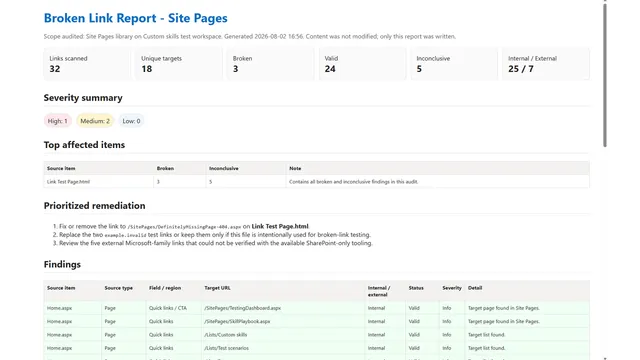This screenshot has width=640, height=360.
Task: Open the Inconclusive count card
Action: pos(454,64)
